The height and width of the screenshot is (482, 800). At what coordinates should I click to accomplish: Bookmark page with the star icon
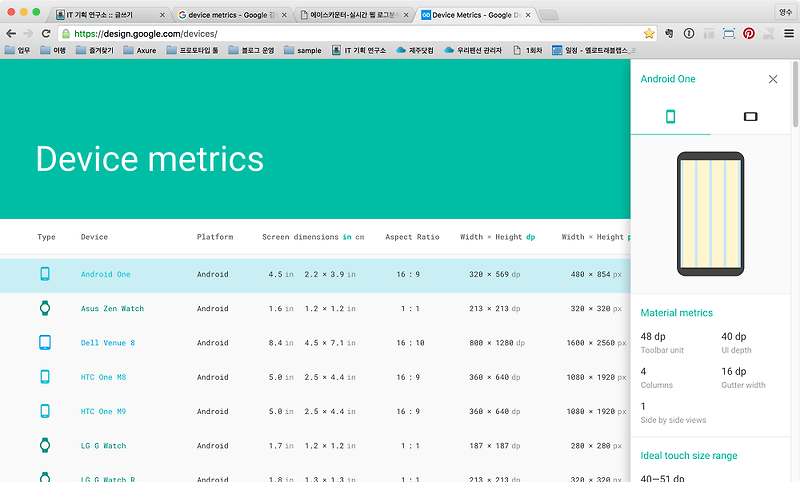649,34
